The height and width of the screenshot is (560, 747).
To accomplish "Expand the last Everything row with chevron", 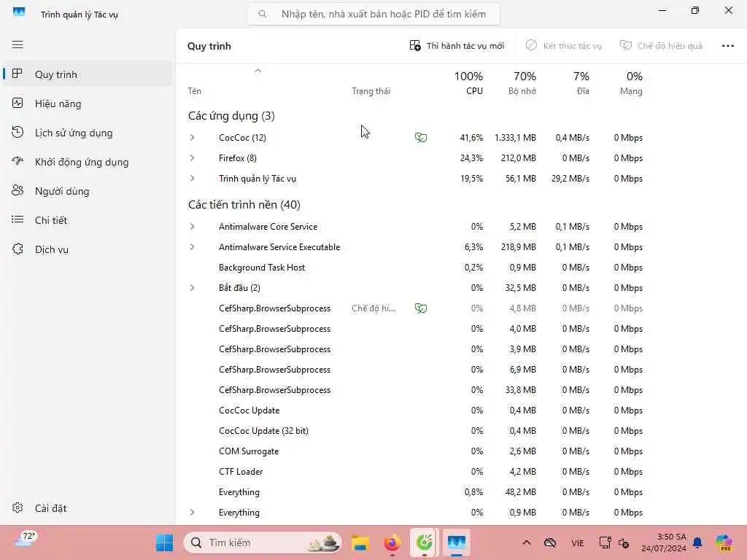I will tap(192, 513).
